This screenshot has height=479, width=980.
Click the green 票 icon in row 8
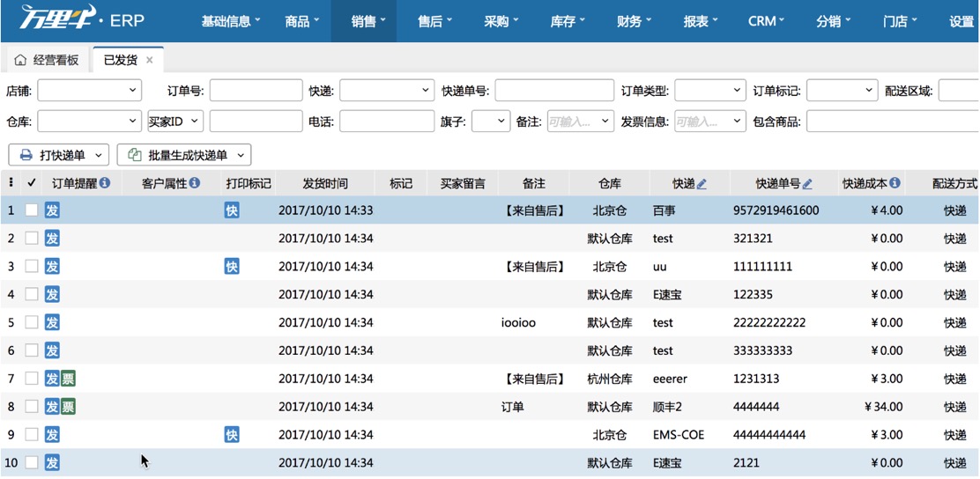[68, 407]
